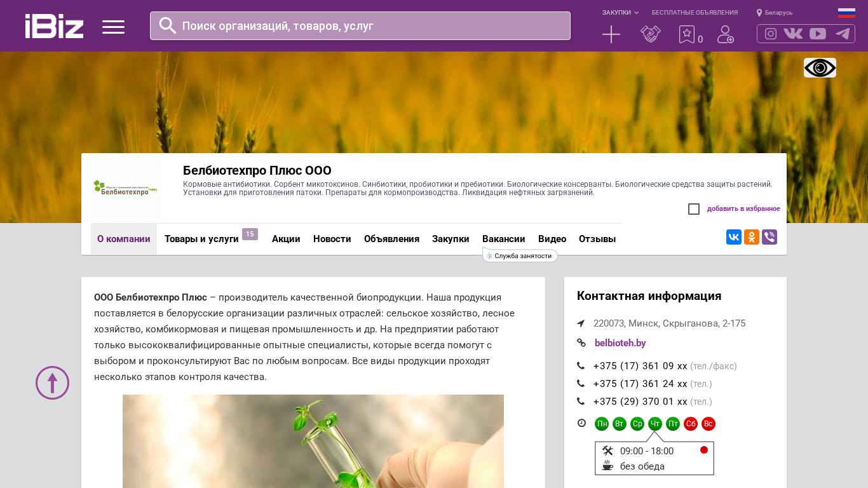Open the favorites bookmark star icon
The image size is (868, 488).
click(x=686, y=34)
